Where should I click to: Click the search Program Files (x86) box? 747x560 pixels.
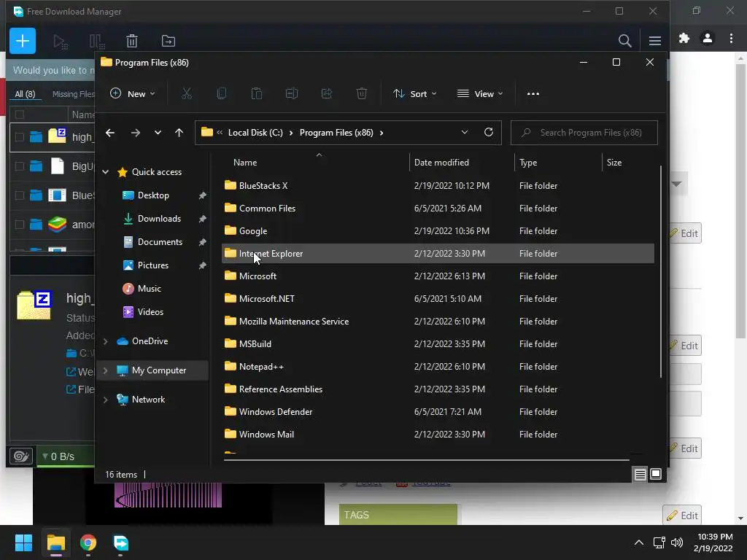[x=584, y=133]
